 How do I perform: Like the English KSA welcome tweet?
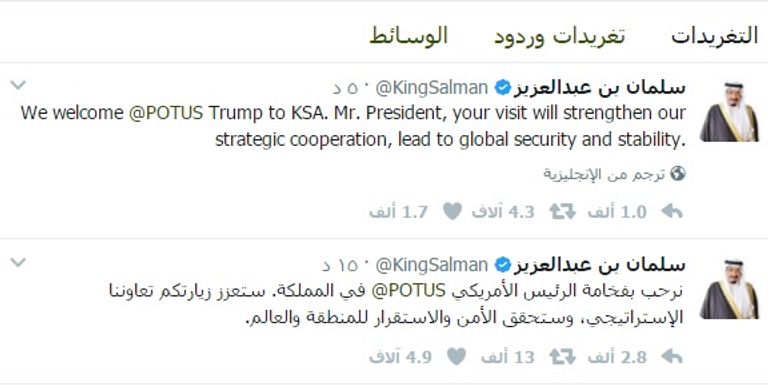point(452,211)
